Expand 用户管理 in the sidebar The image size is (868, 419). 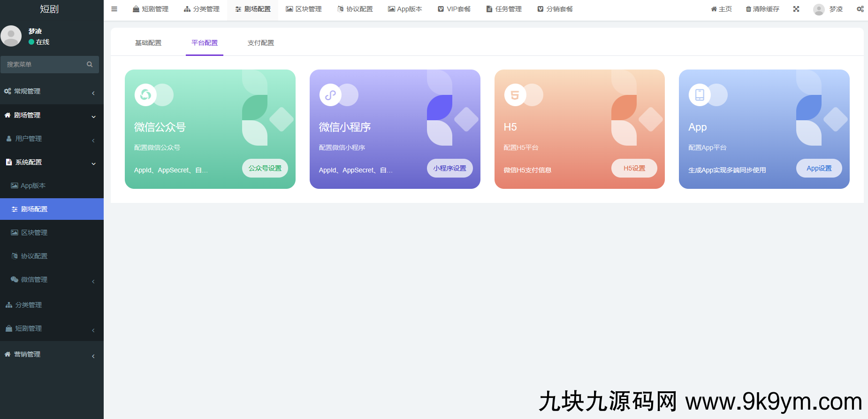(x=52, y=139)
